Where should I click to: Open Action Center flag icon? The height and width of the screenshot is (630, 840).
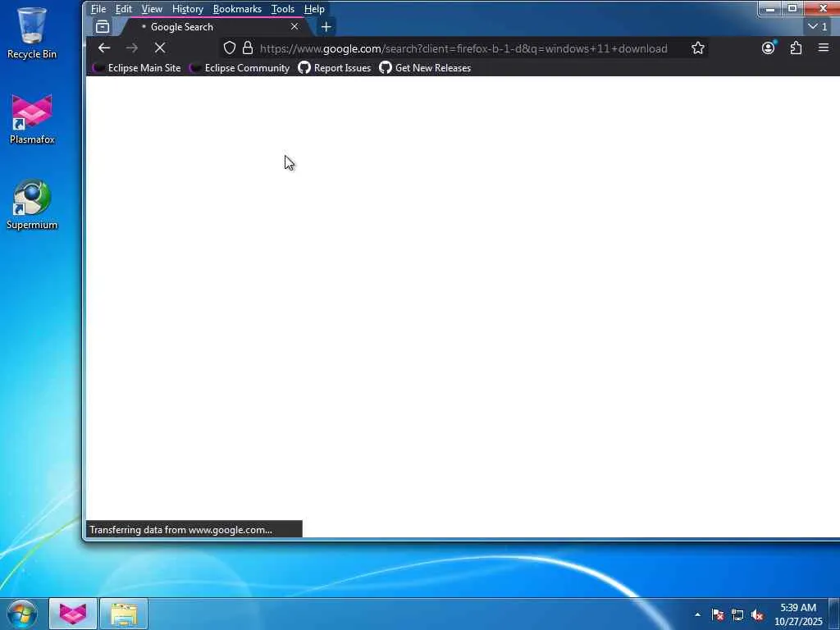tap(718, 614)
